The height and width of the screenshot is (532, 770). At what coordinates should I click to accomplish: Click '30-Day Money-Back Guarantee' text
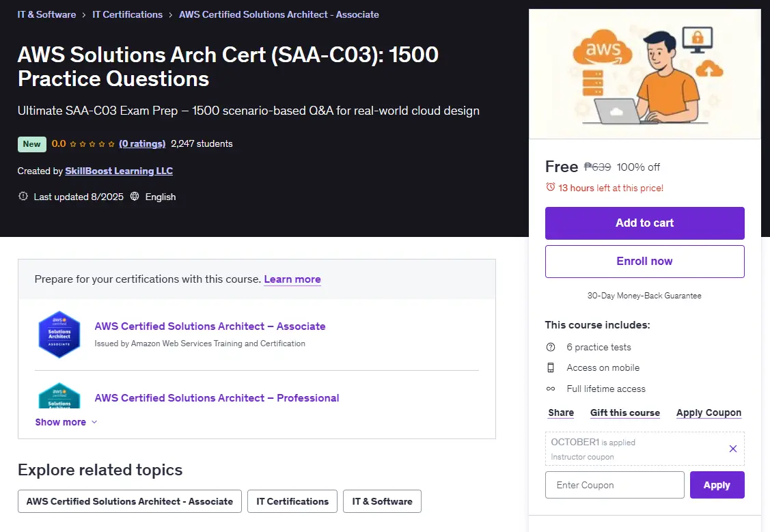tap(644, 296)
